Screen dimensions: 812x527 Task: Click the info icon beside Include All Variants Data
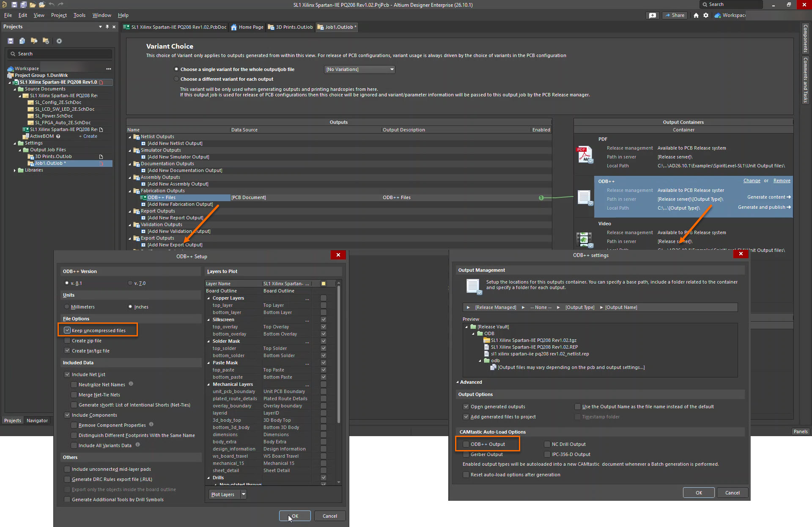137,445
